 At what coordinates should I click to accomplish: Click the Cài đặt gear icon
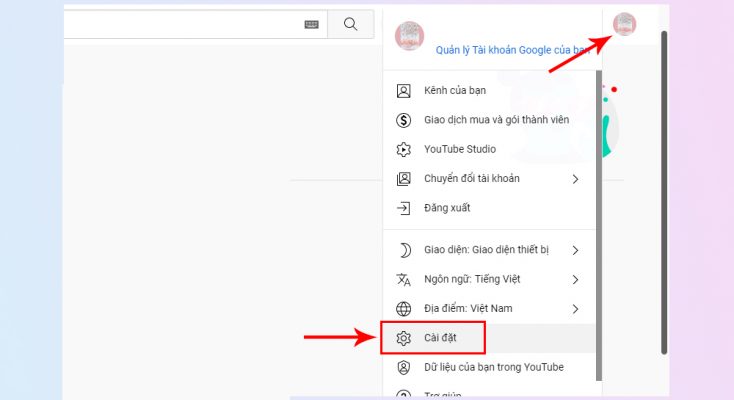(404, 338)
